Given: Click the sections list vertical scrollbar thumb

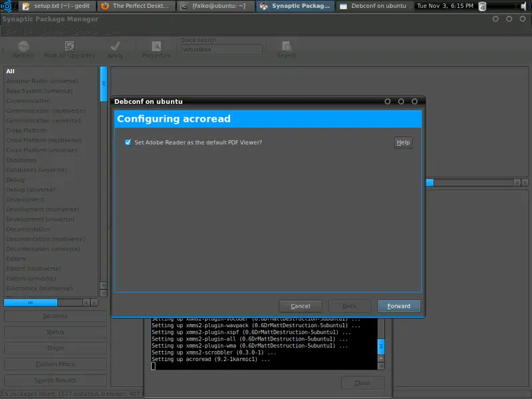Looking at the screenshot, I should [x=104, y=84].
